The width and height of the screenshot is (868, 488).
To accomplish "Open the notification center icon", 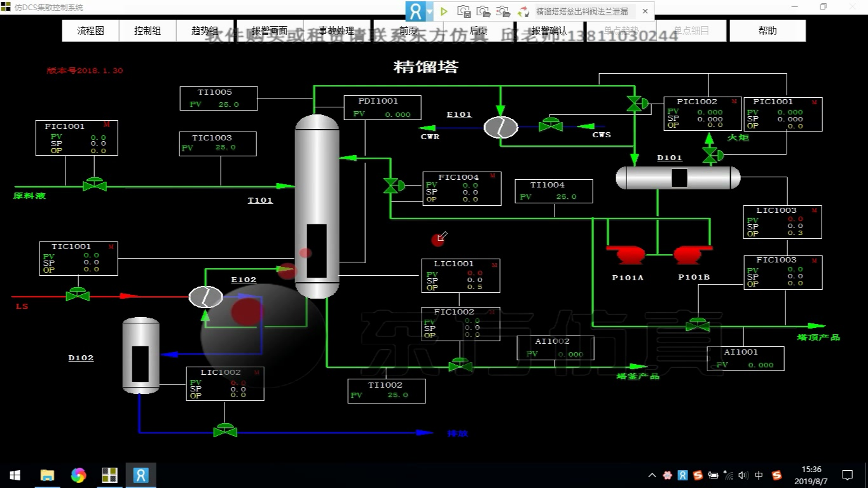I will [847, 475].
